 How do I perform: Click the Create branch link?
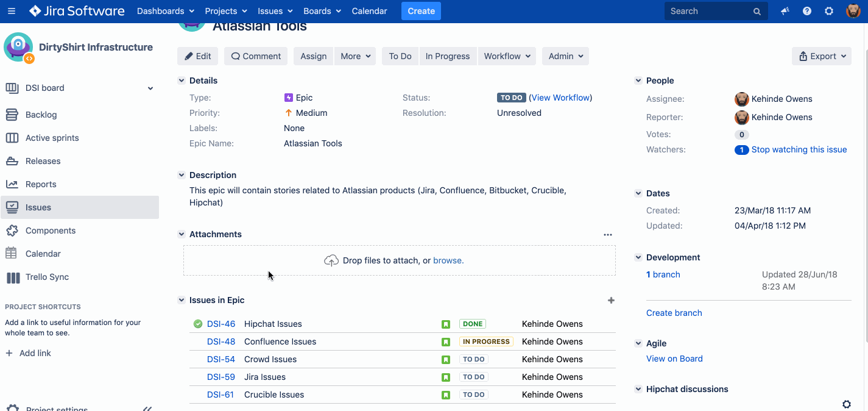click(x=674, y=313)
